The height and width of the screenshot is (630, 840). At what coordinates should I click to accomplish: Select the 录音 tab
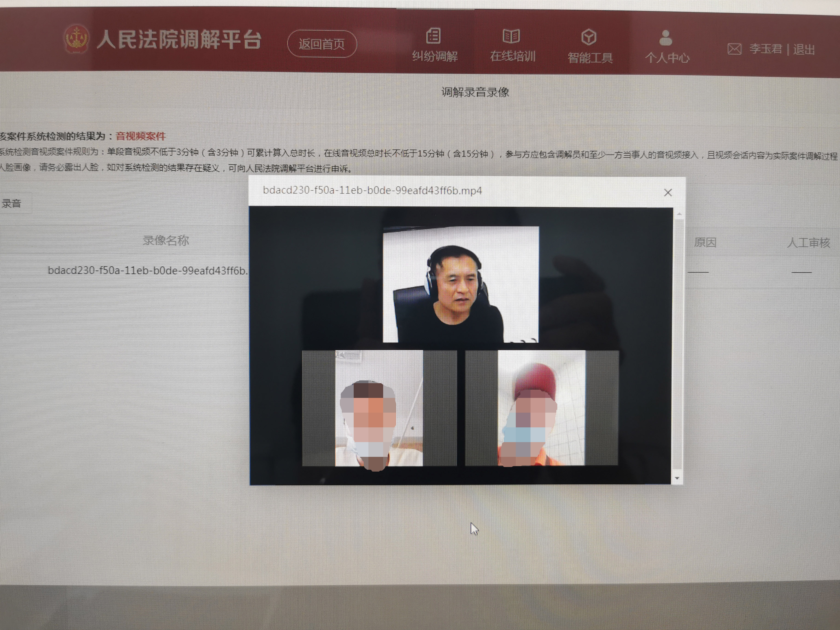(x=11, y=204)
